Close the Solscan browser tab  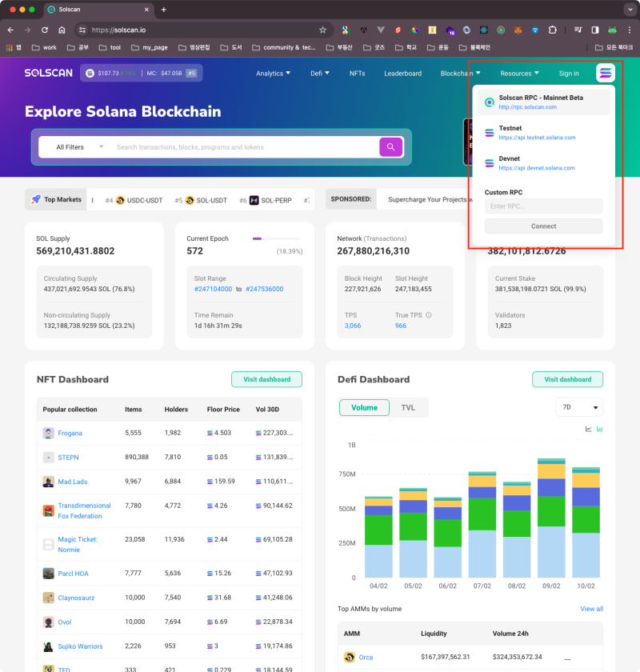[x=146, y=10]
